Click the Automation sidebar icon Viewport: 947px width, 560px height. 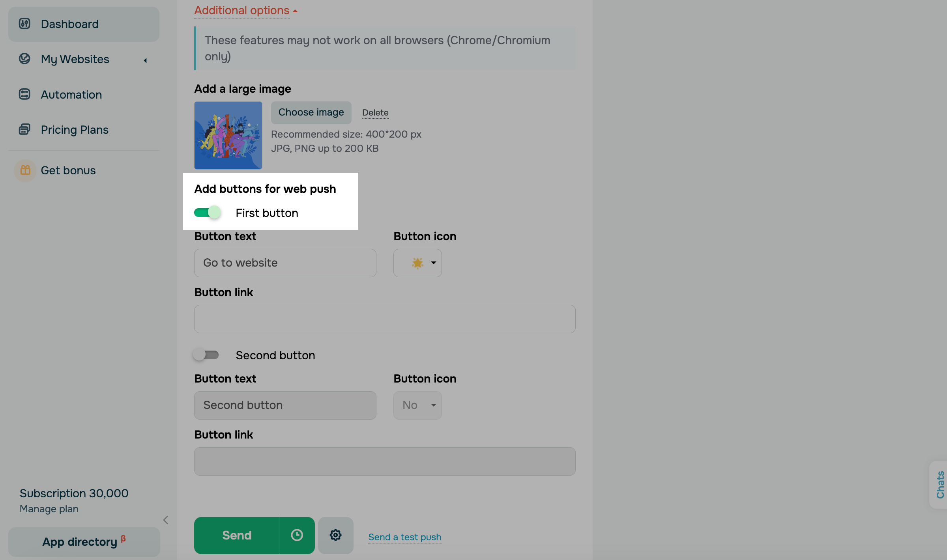coord(24,94)
